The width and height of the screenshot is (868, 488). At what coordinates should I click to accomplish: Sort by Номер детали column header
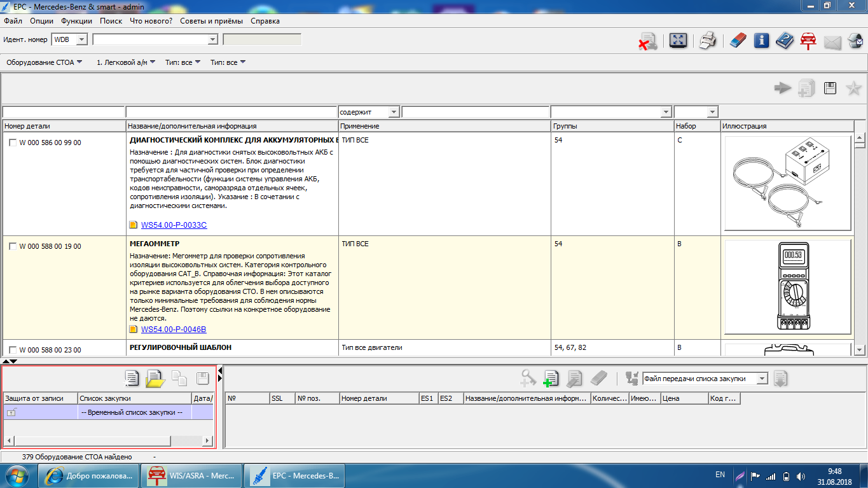click(x=64, y=126)
